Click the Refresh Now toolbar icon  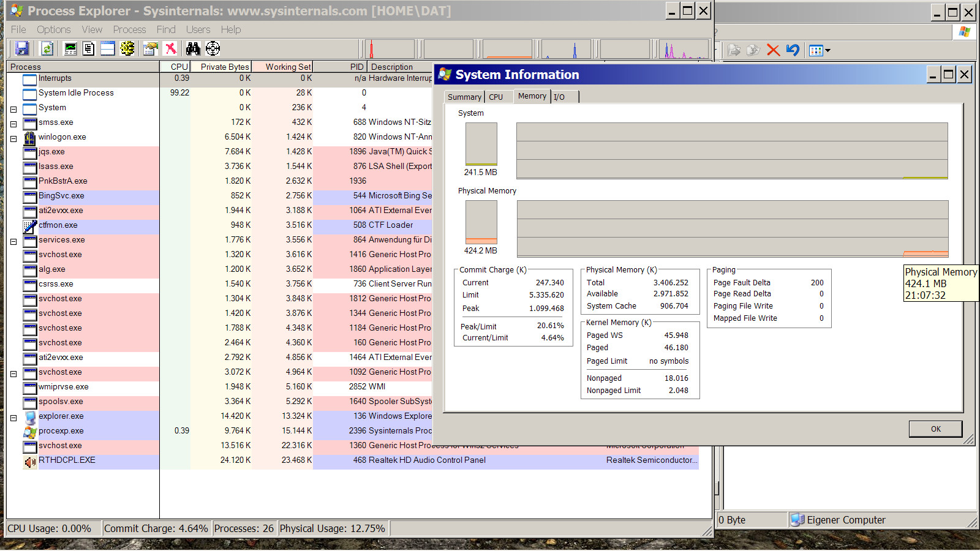[47, 48]
